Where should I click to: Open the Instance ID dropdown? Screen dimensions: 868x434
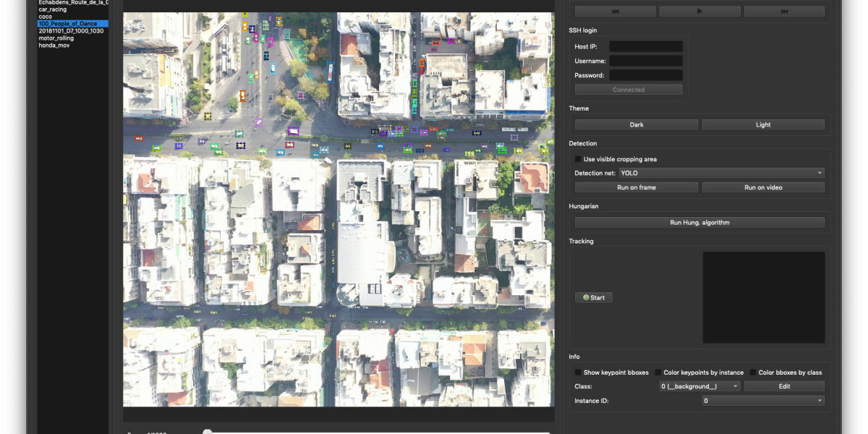click(763, 401)
